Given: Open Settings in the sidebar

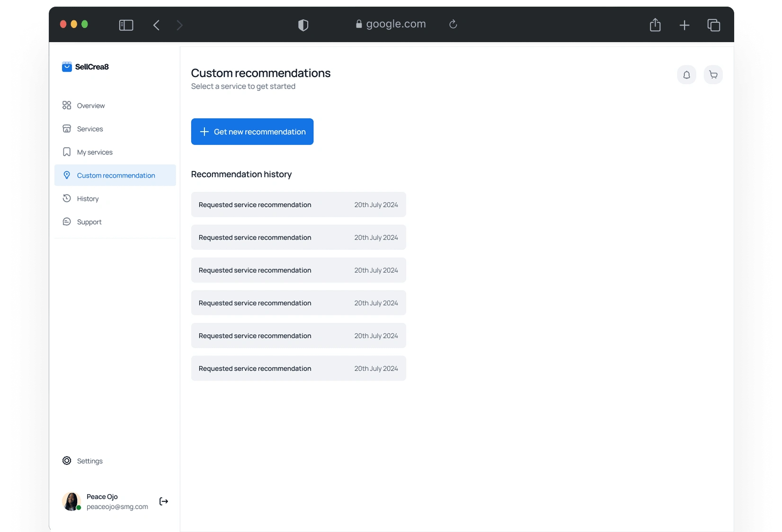Looking at the screenshot, I should 89,461.
